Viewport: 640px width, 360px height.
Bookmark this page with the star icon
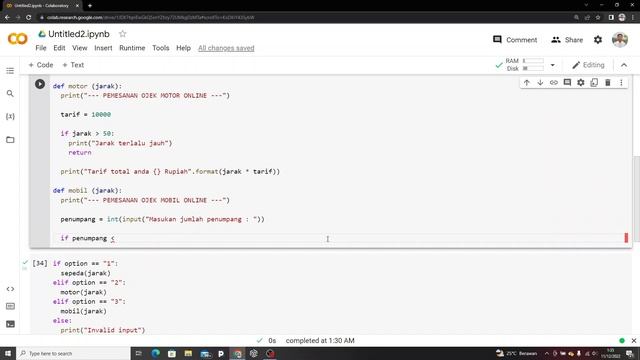pos(598,18)
